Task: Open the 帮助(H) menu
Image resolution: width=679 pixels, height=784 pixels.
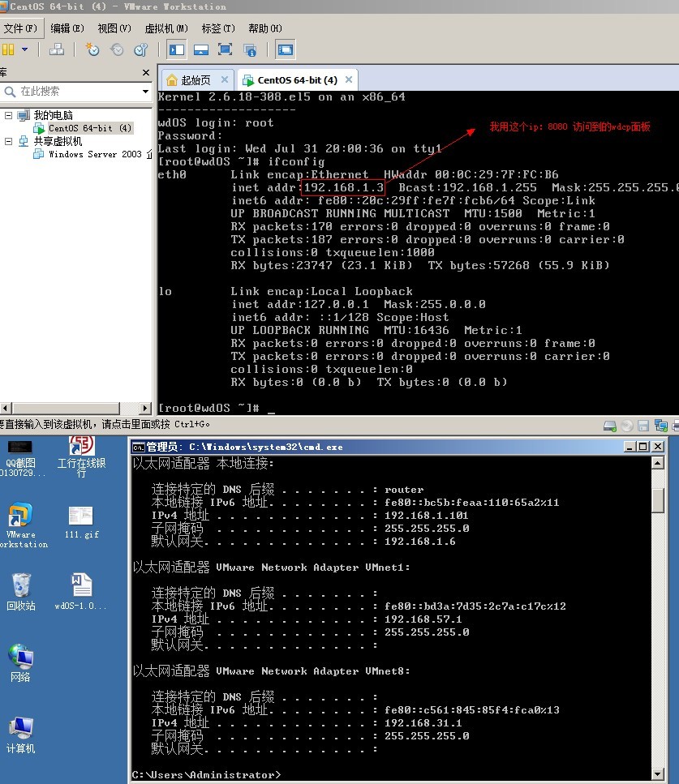Action: [265, 28]
